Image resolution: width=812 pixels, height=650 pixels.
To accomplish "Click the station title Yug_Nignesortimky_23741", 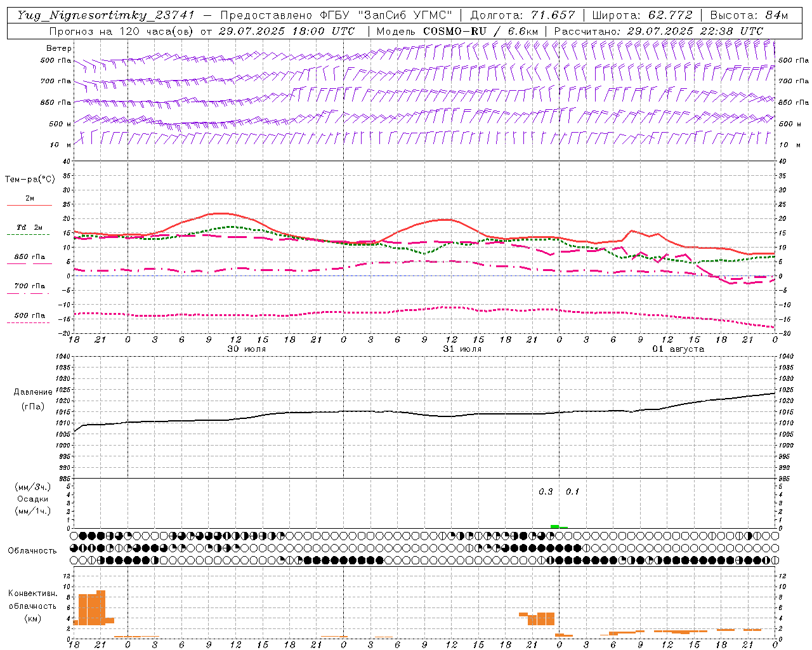I will click(x=105, y=15).
